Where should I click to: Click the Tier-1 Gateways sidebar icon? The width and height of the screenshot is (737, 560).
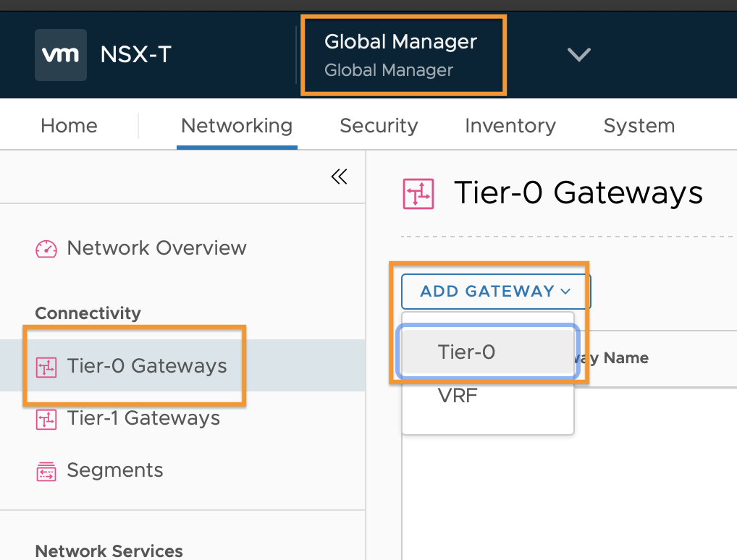pos(46,419)
